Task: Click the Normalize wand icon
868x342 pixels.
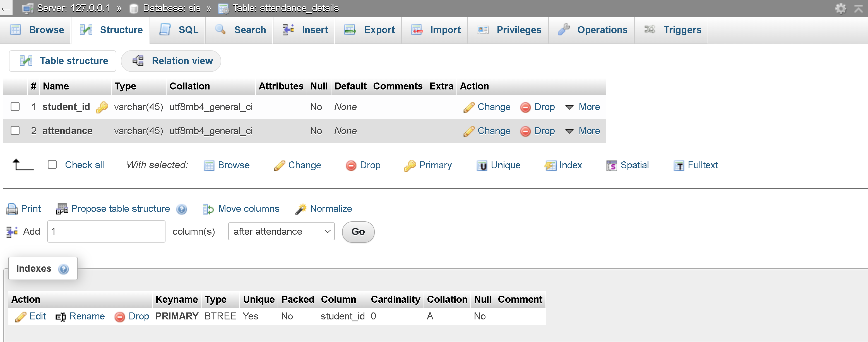Action: (300, 209)
